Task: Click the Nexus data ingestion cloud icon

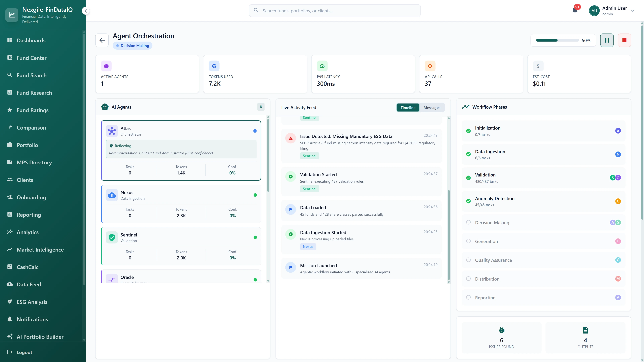Action: pyautogui.click(x=112, y=195)
